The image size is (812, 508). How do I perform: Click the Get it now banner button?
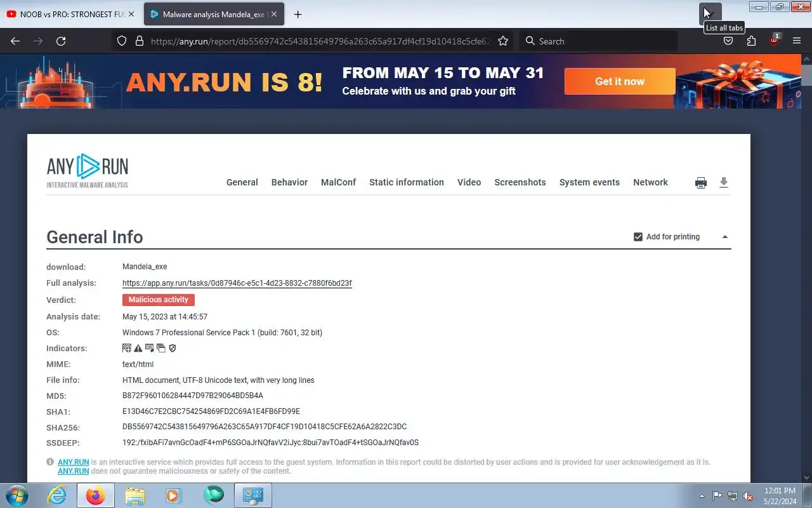click(620, 81)
